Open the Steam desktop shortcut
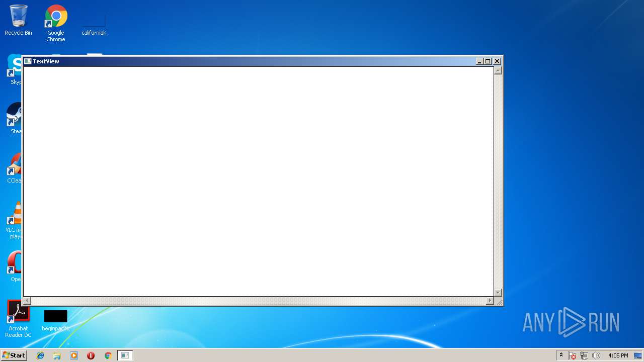Screen dimensions: 644x362 tap(14, 118)
